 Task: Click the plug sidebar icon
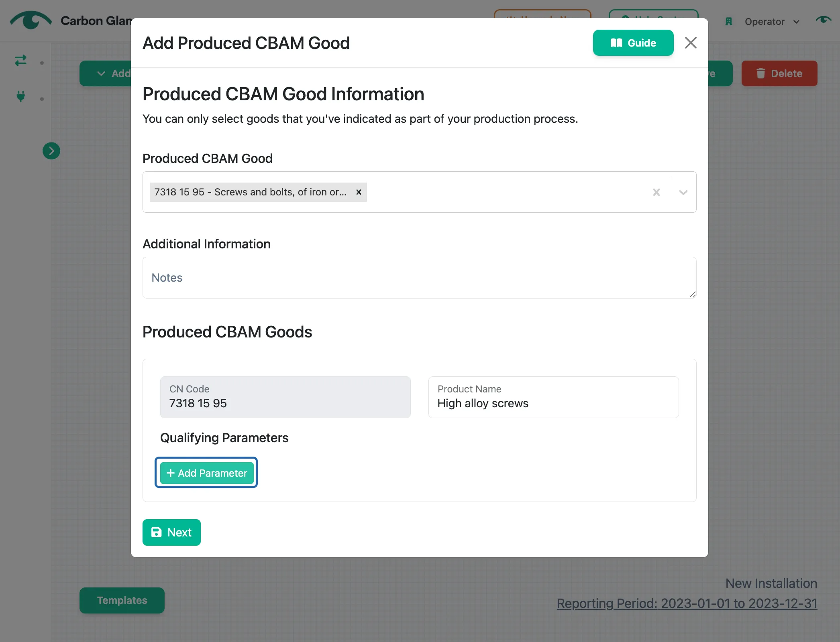(x=21, y=96)
